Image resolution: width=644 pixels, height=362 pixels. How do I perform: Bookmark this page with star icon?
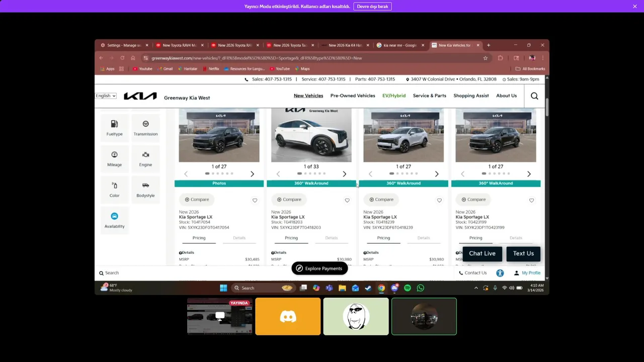(x=486, y=58)
